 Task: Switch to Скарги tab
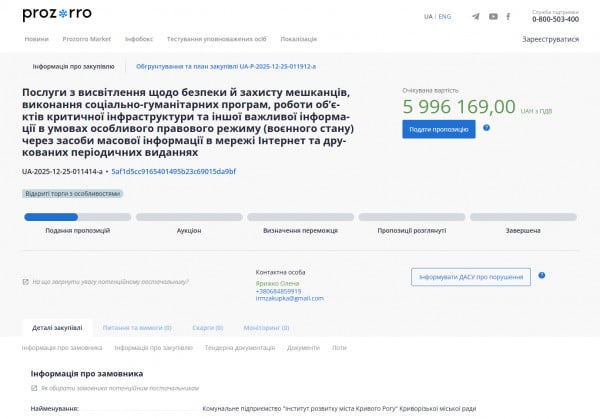(x=207, y=327)
